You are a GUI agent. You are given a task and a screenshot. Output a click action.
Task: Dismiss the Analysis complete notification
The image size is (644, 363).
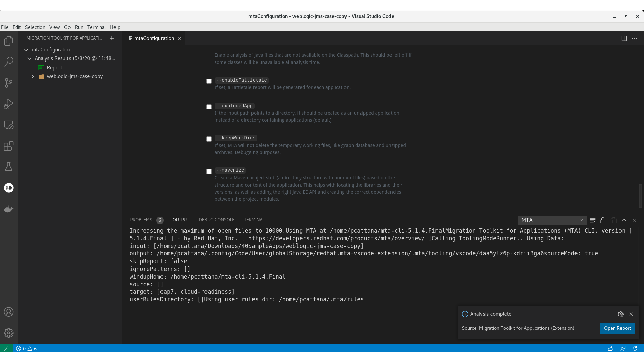631,314
